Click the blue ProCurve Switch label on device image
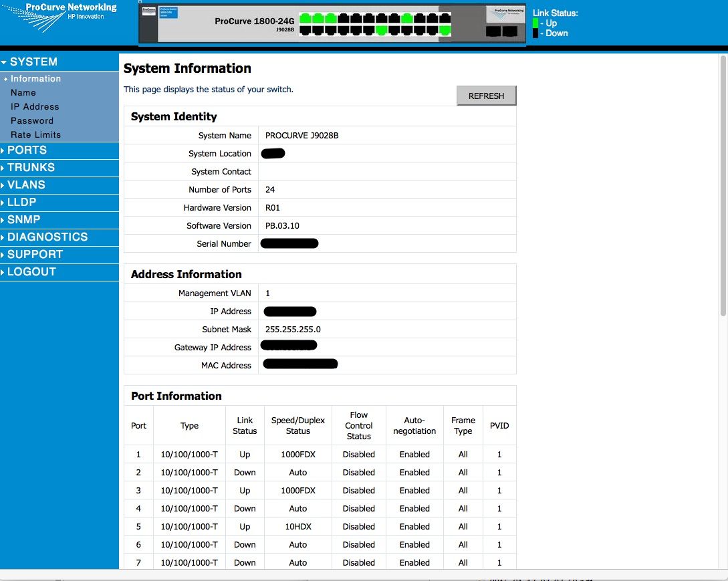The width and height of the screenshot is (728, 581). click(x=168, y=13)
